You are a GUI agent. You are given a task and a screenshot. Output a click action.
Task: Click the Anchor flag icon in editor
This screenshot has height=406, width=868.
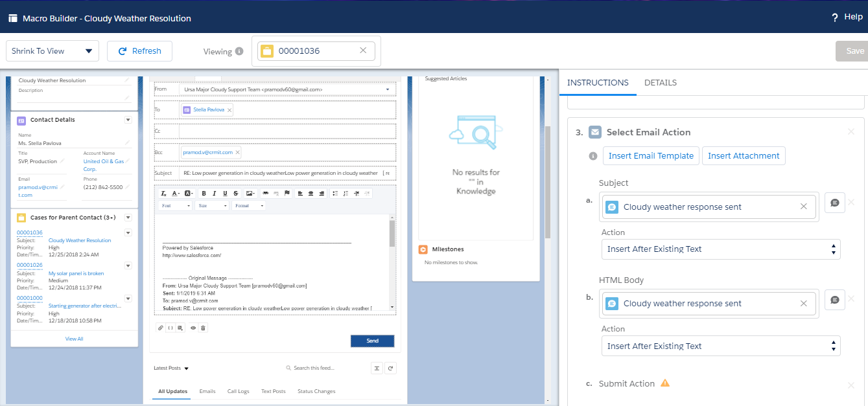pyautogui.click(x=287, y=193)
